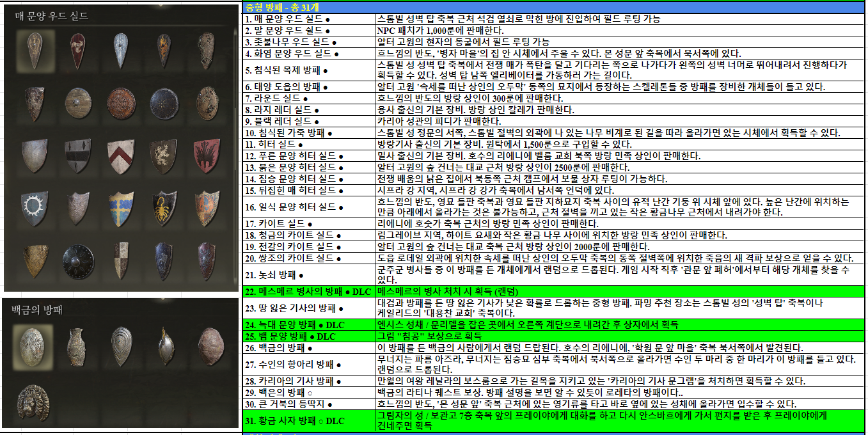The height and width of the screenshot is (435, 868).
Task: Select cell '2. 말 문양 우드 실드 ●'
Action: (x=309, y=30)
